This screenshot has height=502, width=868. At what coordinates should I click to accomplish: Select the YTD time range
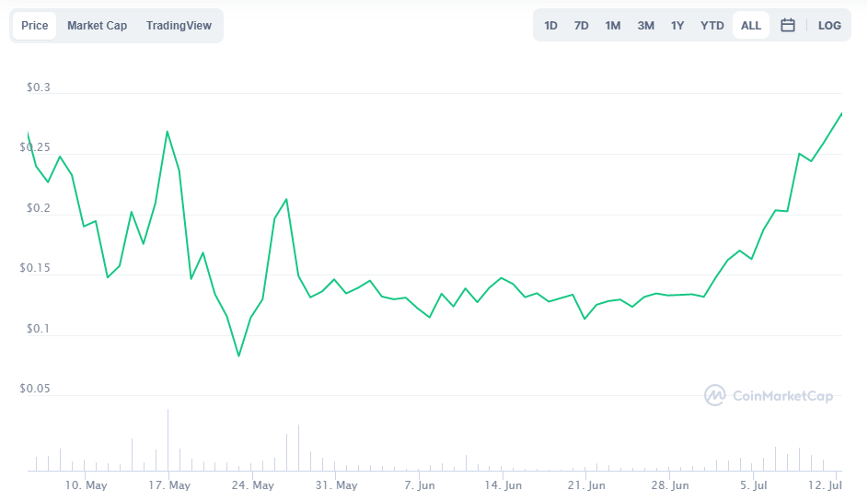[x=712, y=26]
